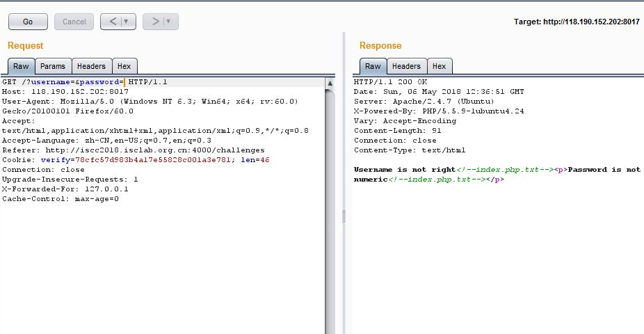Go forward to next request with > arrow
This screenshot has height=334, width=644.
(x=155, y=22)
